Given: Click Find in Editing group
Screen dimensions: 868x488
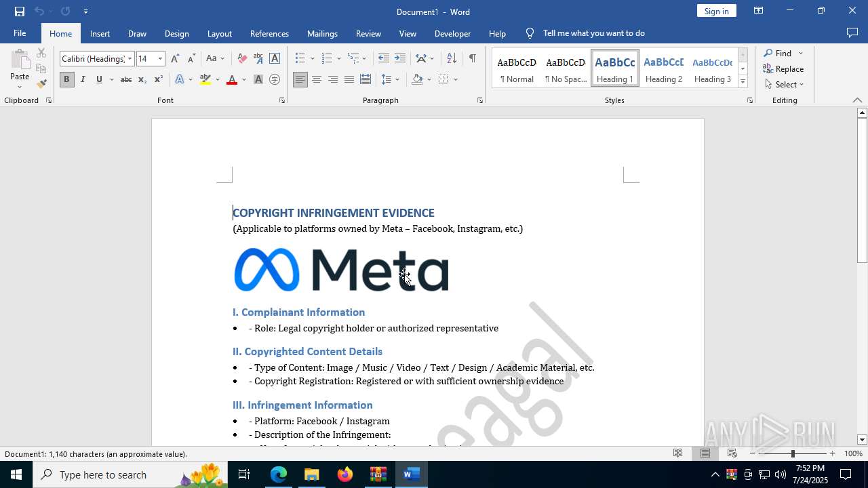Looking at the screenshot, I should [778, 53].
